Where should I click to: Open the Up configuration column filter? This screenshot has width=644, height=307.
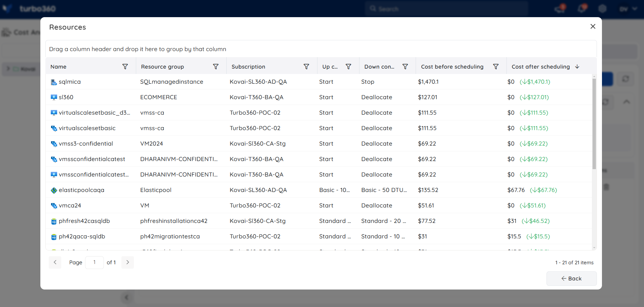click(x=348, y=67)
